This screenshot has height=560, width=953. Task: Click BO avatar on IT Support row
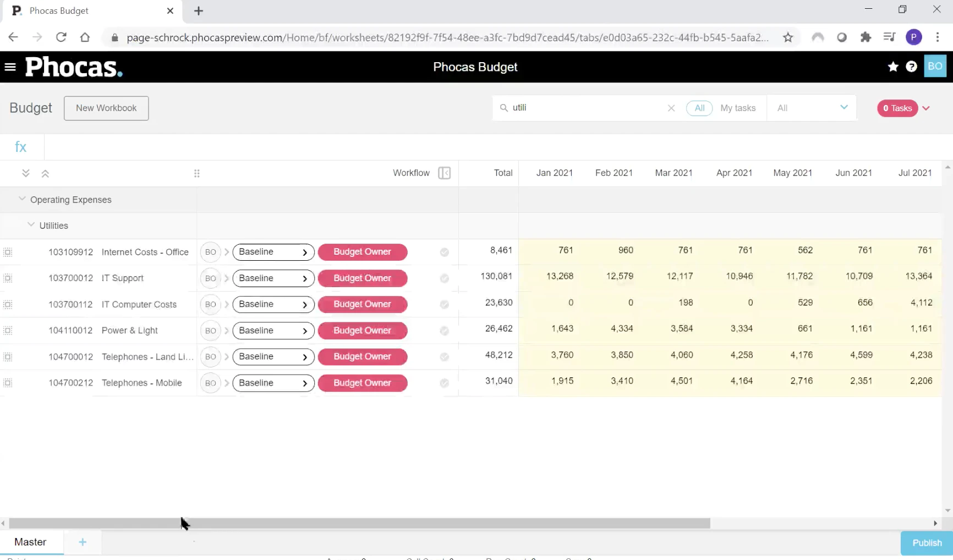tap(210, 278)
